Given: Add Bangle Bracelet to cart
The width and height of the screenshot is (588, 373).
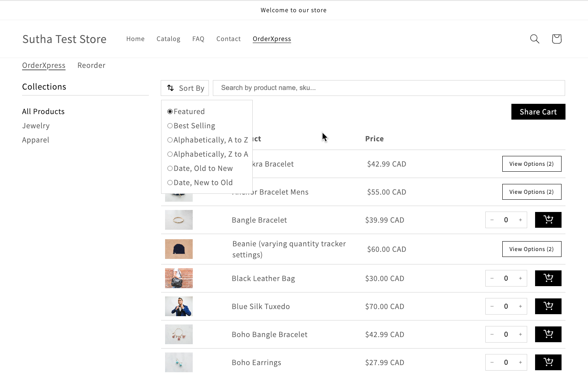Looking at the screenshot, I should pos(548,220).
